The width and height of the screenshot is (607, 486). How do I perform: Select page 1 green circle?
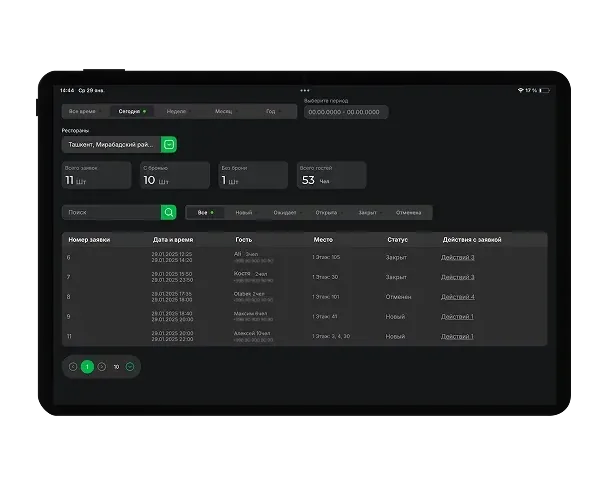[x=87, y=366]
